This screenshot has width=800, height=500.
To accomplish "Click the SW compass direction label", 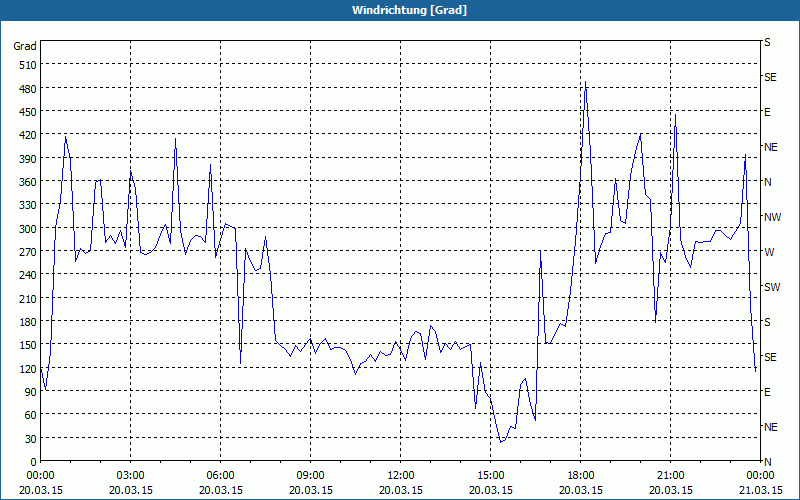I will 772,287.
